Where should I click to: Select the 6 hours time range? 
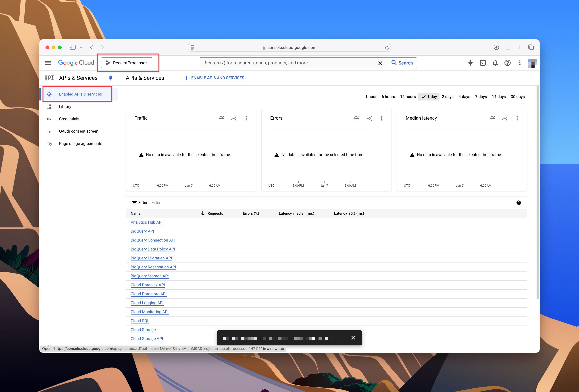388,97
